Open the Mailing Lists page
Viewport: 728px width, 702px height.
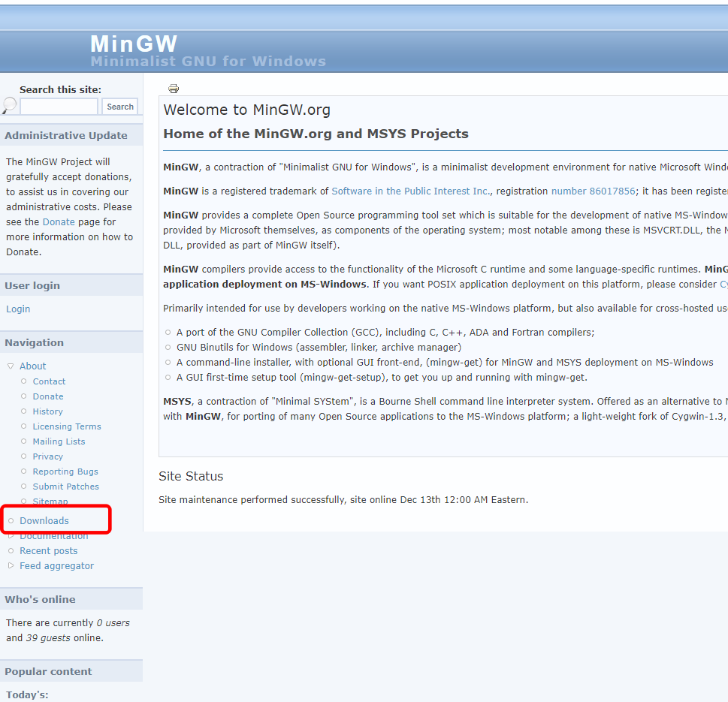(x=59, y=441)
